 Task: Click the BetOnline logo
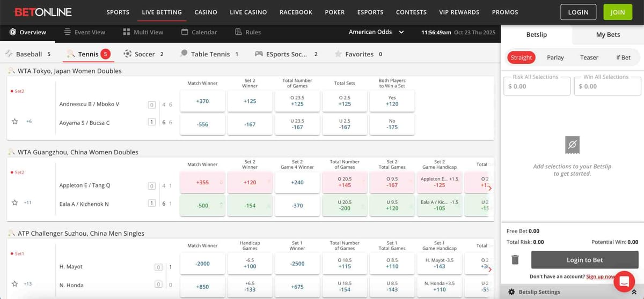point(43,12)
